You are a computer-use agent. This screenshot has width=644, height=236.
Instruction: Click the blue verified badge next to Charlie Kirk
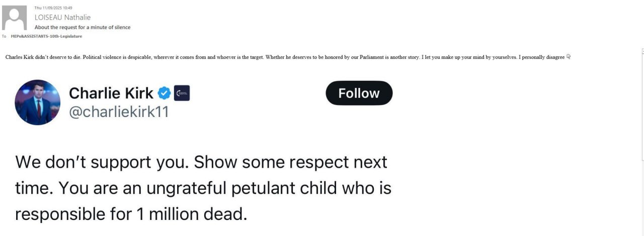coord(164,93)
